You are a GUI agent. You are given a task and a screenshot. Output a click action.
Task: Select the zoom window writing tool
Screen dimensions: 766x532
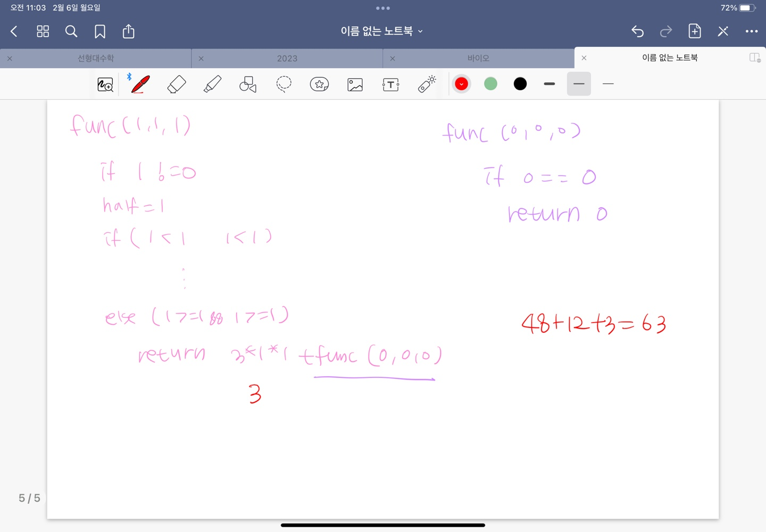tap(105, 85)
